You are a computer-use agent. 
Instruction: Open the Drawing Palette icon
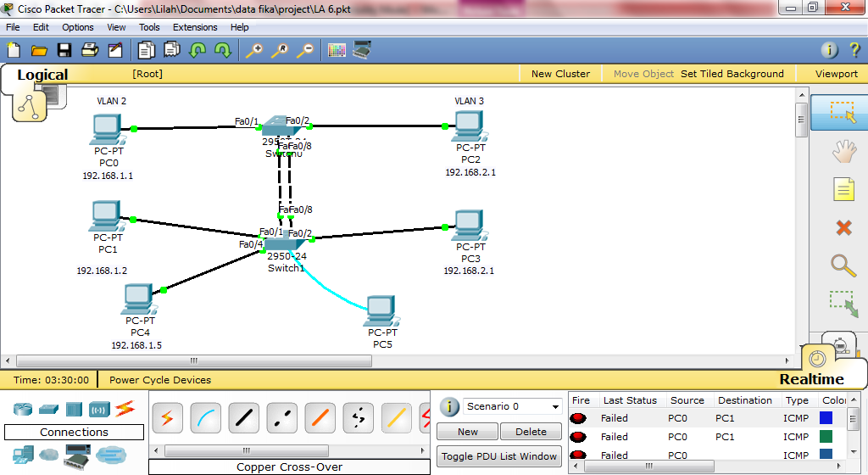tap(337, 50)
